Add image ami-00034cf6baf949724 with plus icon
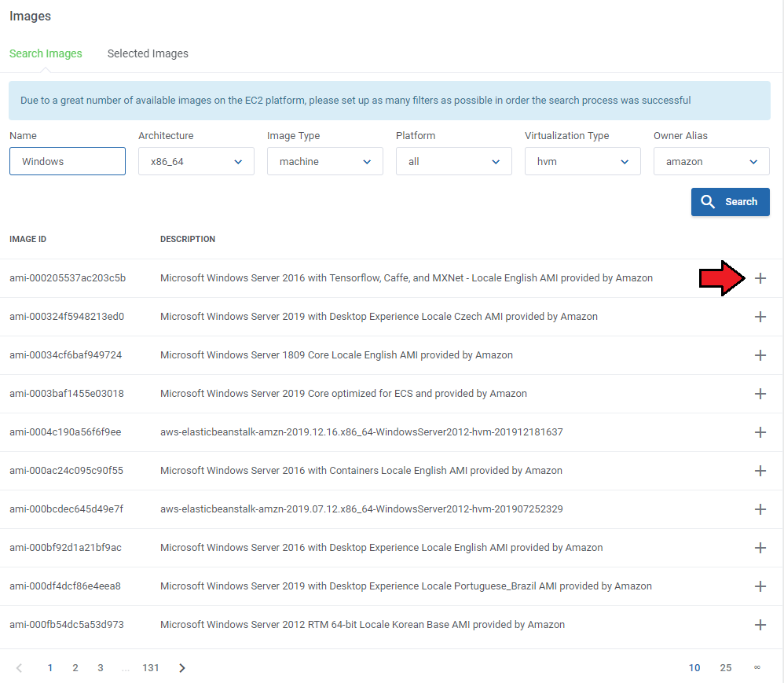Viewport: 784px width, 683px height. pos(760,355)
